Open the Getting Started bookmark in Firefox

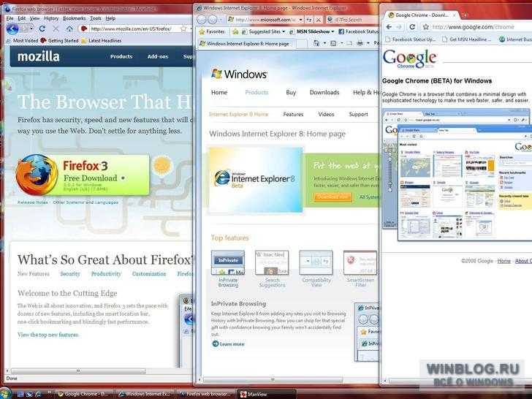pos(60,40)
